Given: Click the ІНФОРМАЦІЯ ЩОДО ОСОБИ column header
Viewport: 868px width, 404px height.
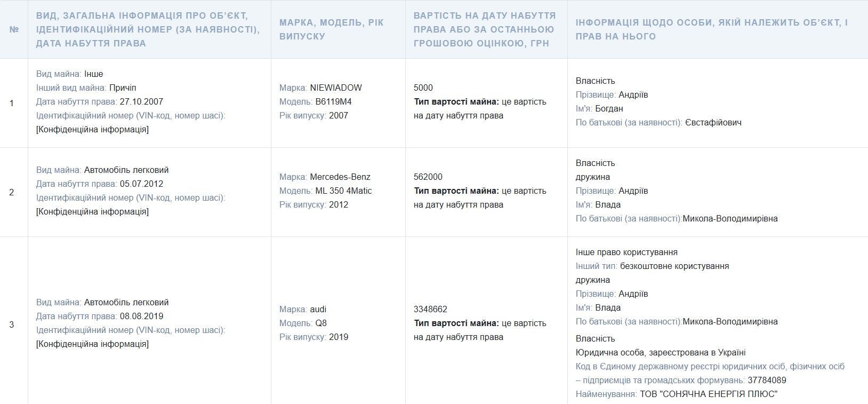Looking at the screenshot, I should click(711, 29).
